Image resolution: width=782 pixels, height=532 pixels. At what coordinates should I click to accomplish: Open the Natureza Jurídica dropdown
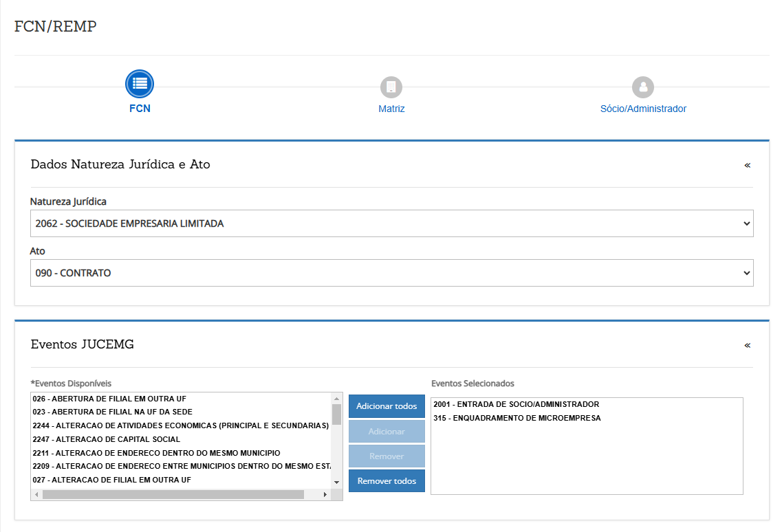point(392,223)
